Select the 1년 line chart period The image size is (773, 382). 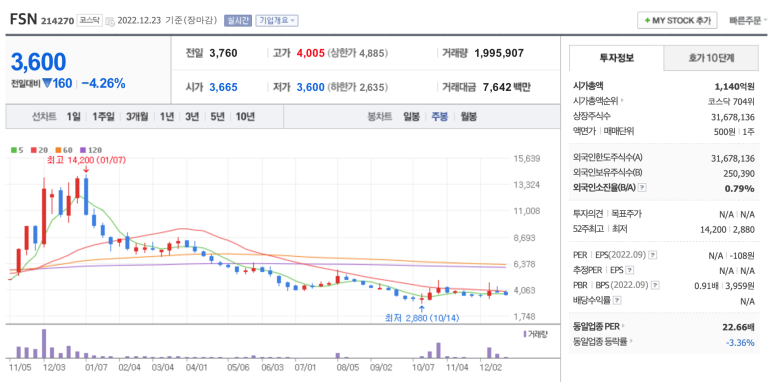[167, 117]
